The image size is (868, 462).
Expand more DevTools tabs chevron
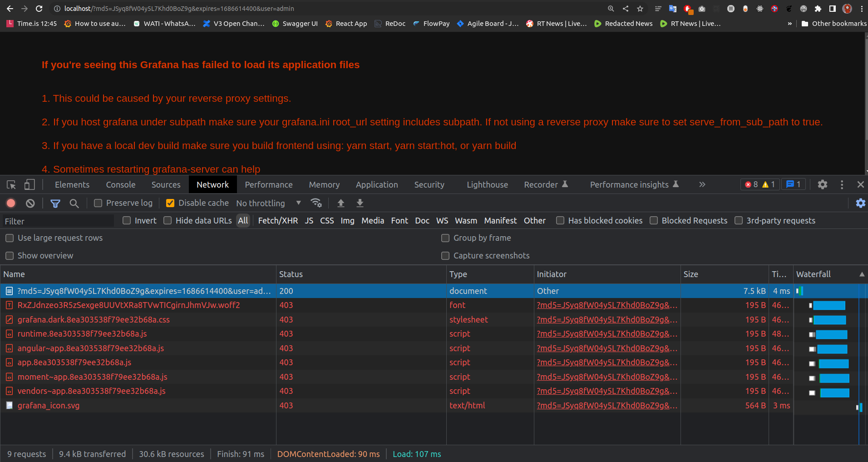(702, 184)
